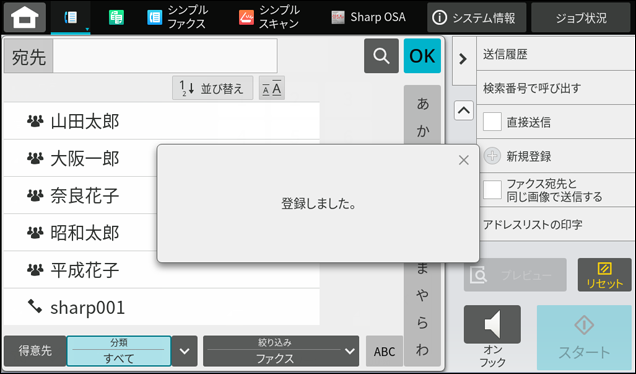Open the 絞り込み ファクス dropdown
636x374 pixels.
(x=281, y=351)
